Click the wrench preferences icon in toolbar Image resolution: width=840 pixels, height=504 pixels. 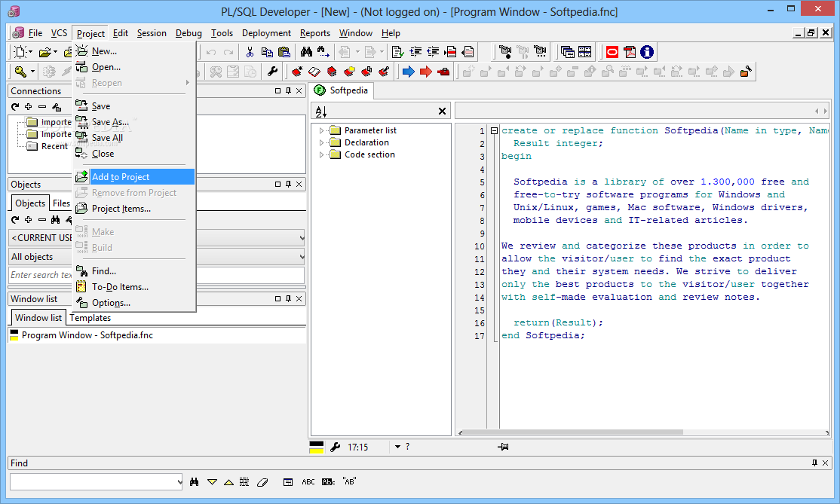(x=273, y=72)
